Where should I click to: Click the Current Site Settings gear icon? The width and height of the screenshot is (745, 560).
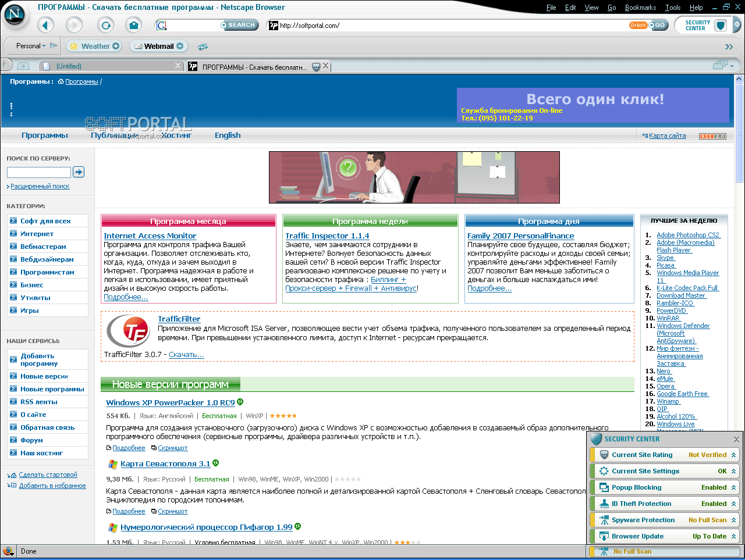[x=604, y=471]
